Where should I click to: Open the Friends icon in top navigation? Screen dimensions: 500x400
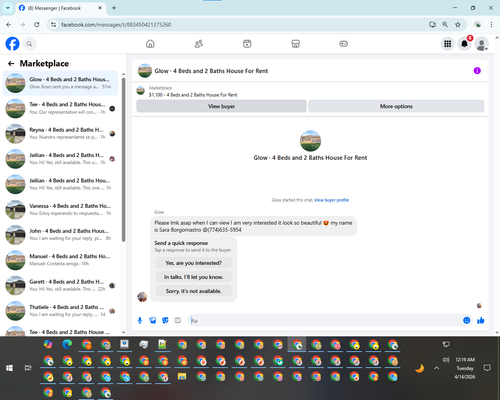199,44
